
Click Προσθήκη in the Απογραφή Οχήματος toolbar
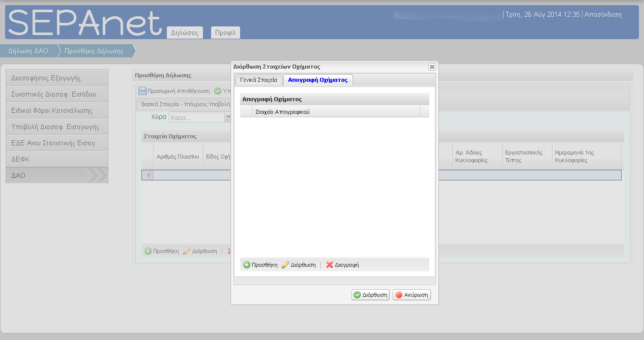point(260,265)
